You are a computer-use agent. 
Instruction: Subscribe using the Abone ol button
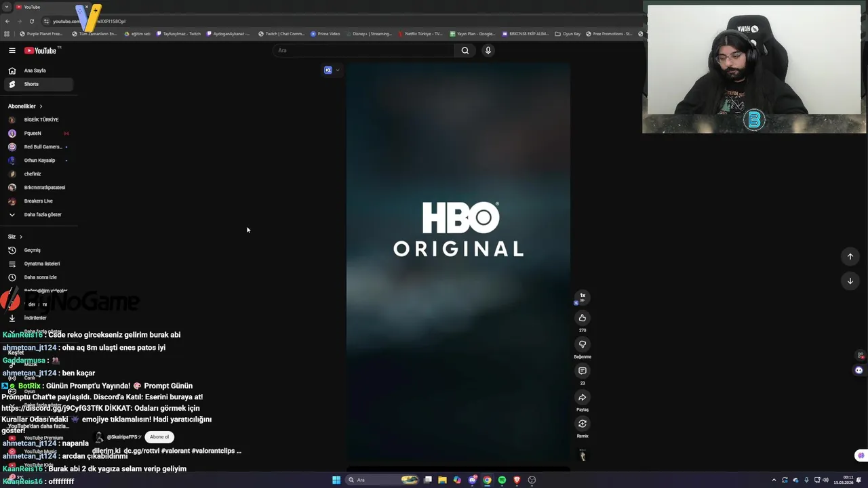[x=159, y=437]
